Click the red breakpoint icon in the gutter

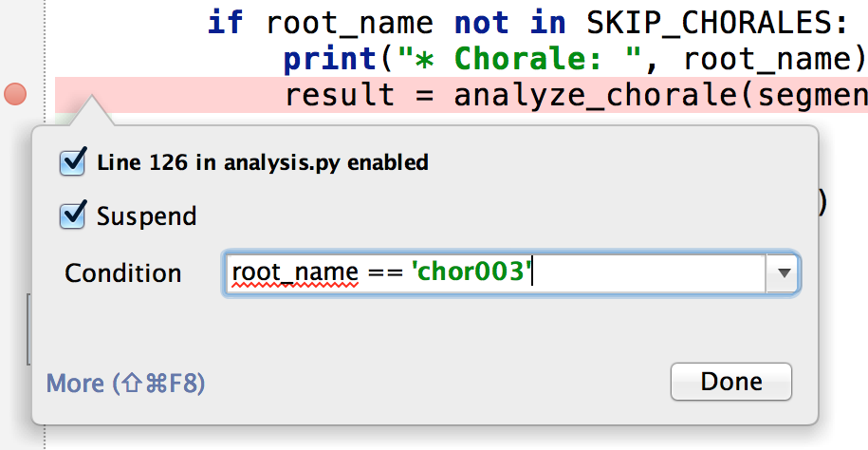(x=16, y=95)
